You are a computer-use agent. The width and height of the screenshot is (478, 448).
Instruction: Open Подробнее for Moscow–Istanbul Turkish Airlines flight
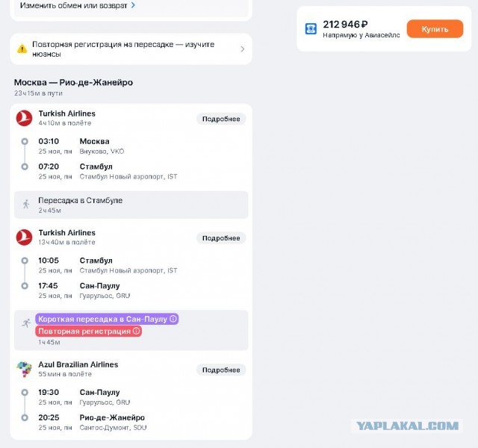(x=221, y=119)
